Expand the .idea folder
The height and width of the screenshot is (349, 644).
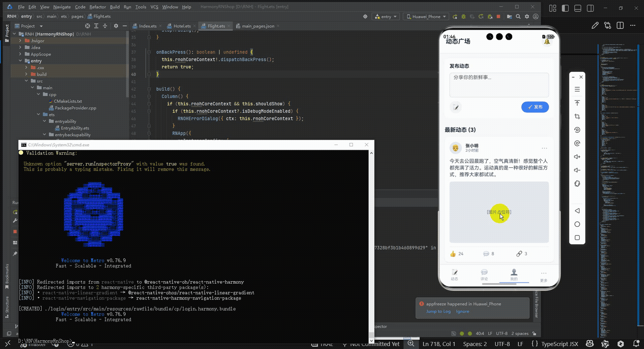20,48
